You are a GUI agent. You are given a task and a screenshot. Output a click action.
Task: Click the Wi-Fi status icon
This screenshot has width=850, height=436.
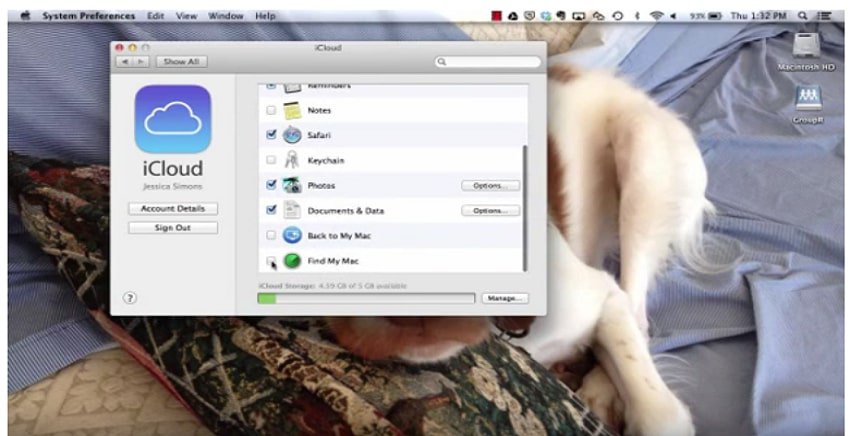(656, 16)
